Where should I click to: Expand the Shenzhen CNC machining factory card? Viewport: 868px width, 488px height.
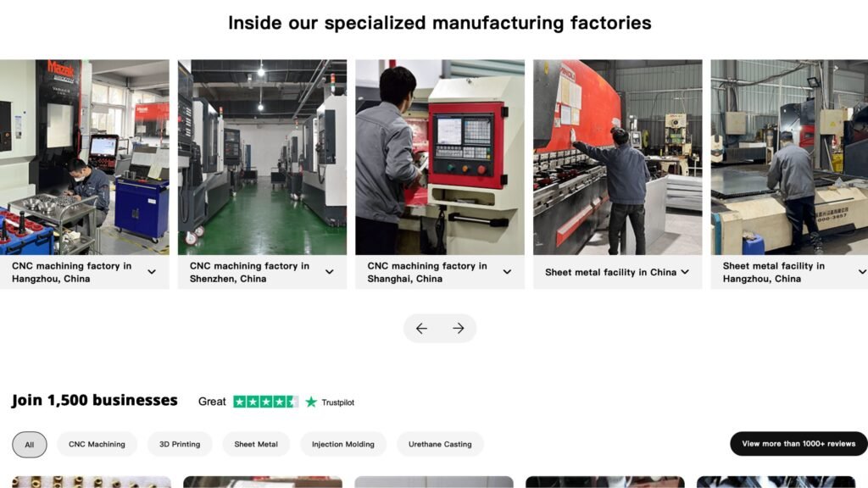[x=330, y=272]
